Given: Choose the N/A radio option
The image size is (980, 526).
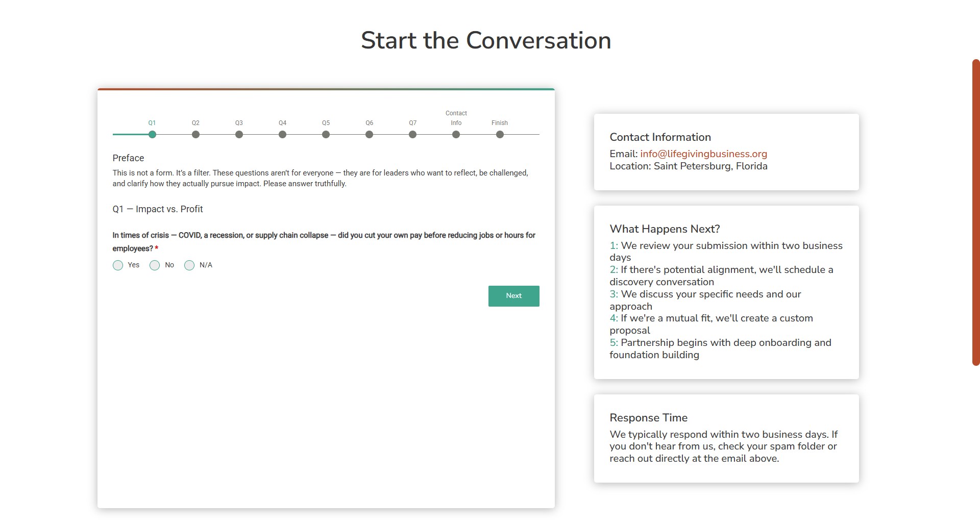Looking at the screenshot, I should click(189, 265).
